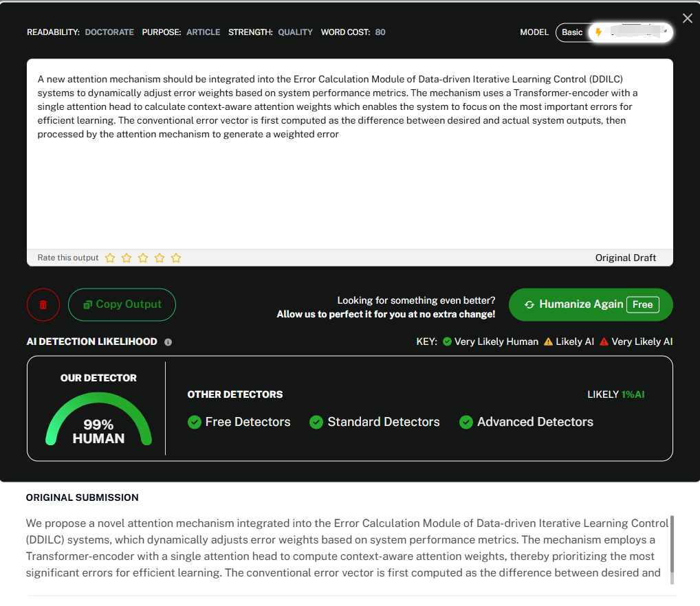The height and width of the screenshot is (606, 700).
Task: Click the 99% Human gauge
Action: click(x=98, y=418)
